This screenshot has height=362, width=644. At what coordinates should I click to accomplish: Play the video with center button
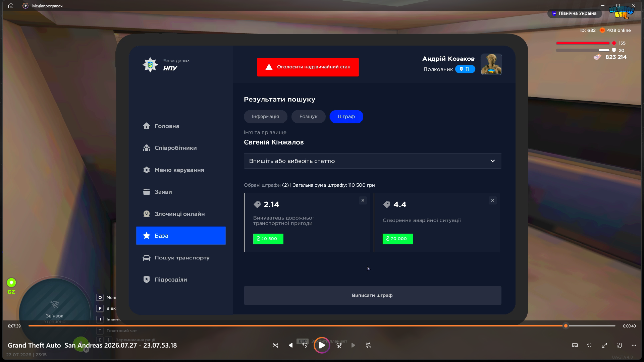(x=322, y=345)
